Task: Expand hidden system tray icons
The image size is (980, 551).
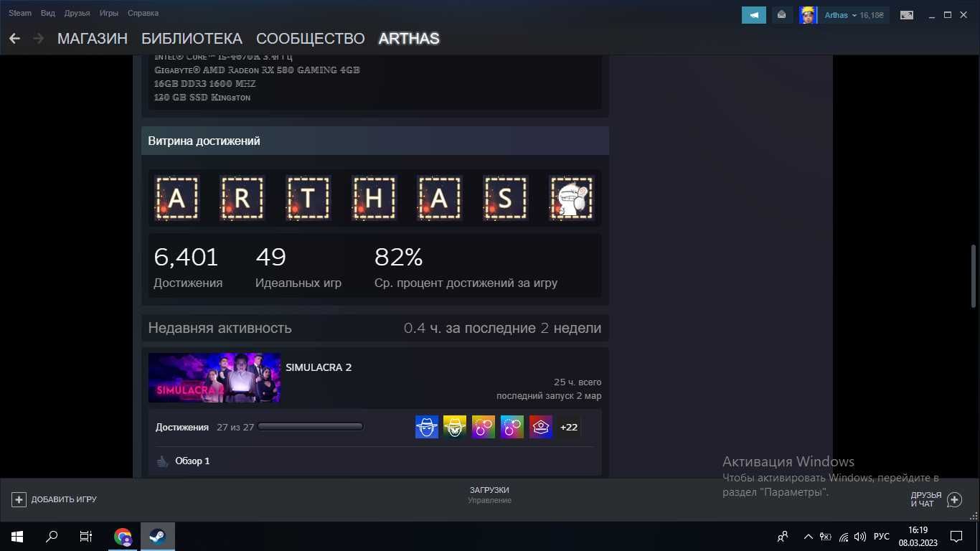Action: 809,536
